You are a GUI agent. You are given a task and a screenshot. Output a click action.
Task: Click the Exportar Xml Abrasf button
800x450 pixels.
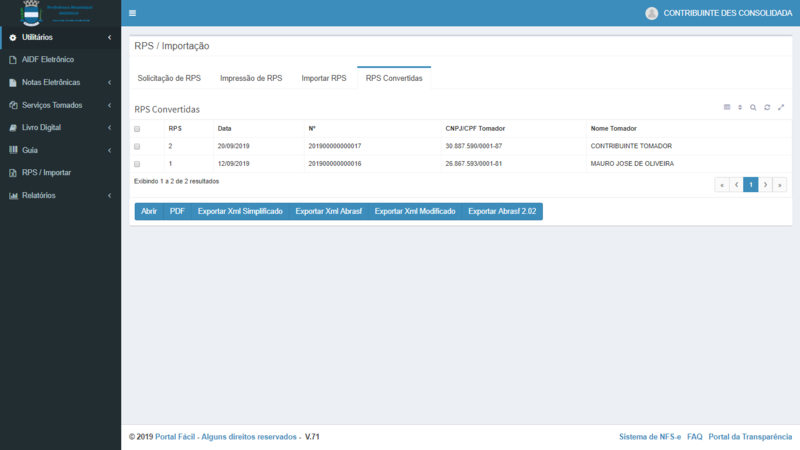pyautogui.click(x=329, y=212)
